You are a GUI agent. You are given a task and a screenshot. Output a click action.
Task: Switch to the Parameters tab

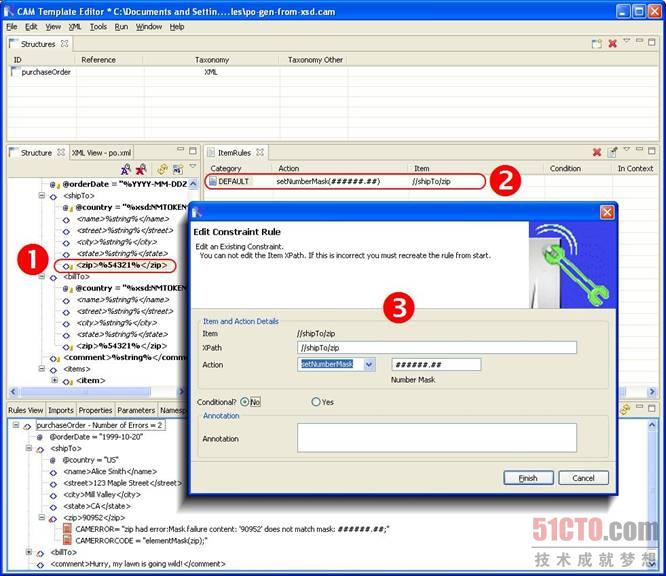point(136,410)
